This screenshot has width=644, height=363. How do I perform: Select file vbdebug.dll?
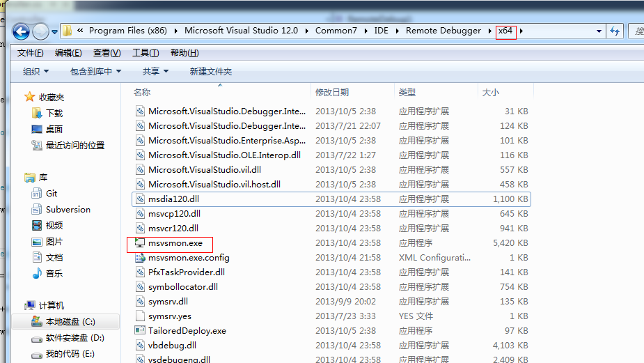[172, 346]
